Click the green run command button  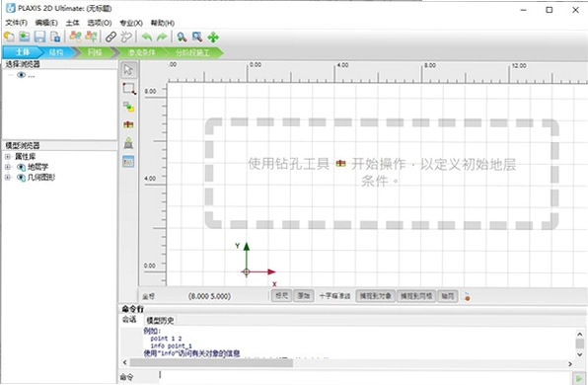[x=579, y=378]
